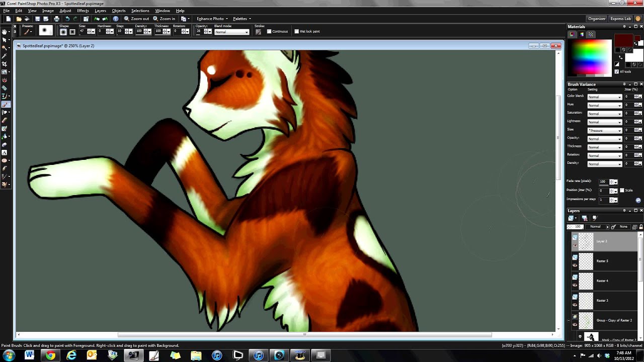644x362 pixels.
Task: Choose the square brush shape
Action: (72, 32)
